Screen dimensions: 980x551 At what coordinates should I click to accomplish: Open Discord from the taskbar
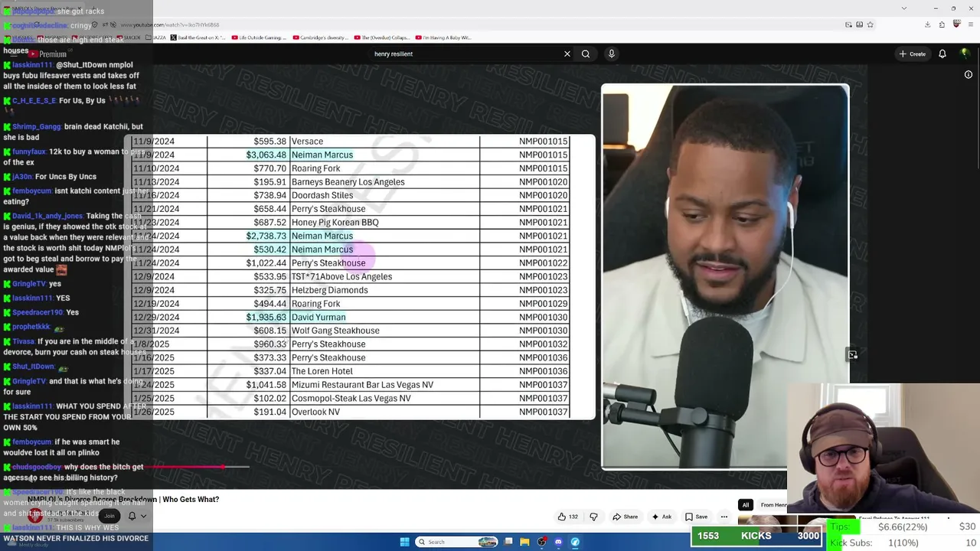click(x=558, y=542)
